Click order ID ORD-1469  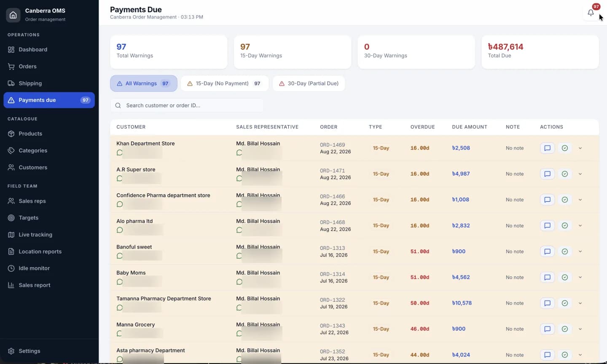coord(332,145)
